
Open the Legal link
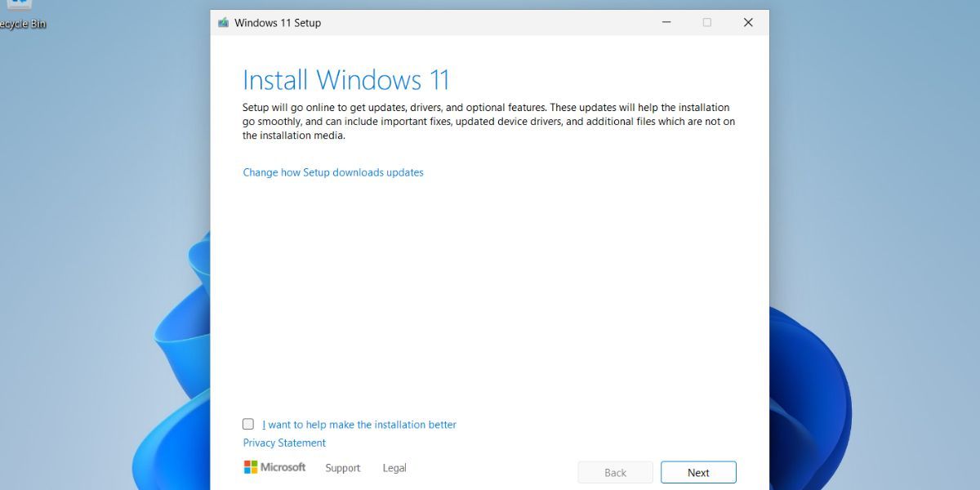[394, 468]
